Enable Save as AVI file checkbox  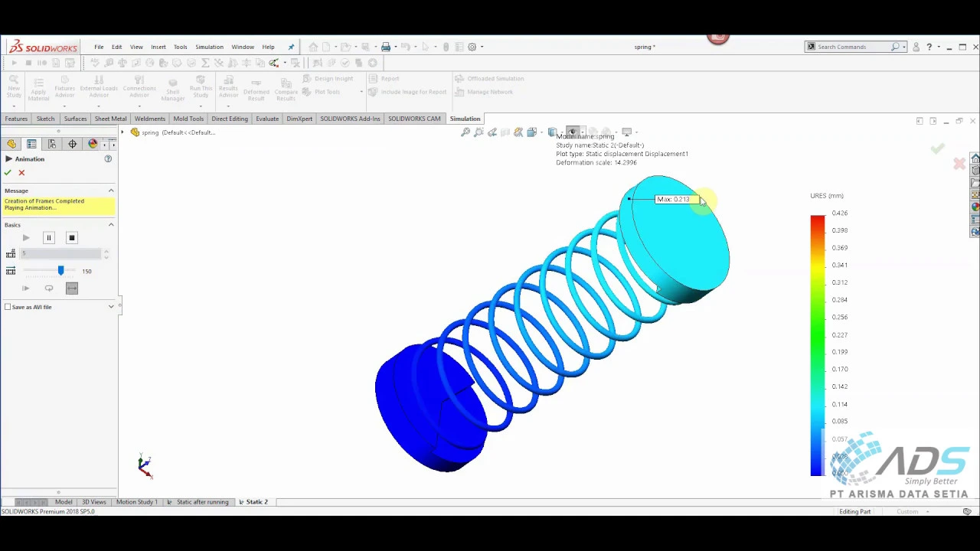8,307
